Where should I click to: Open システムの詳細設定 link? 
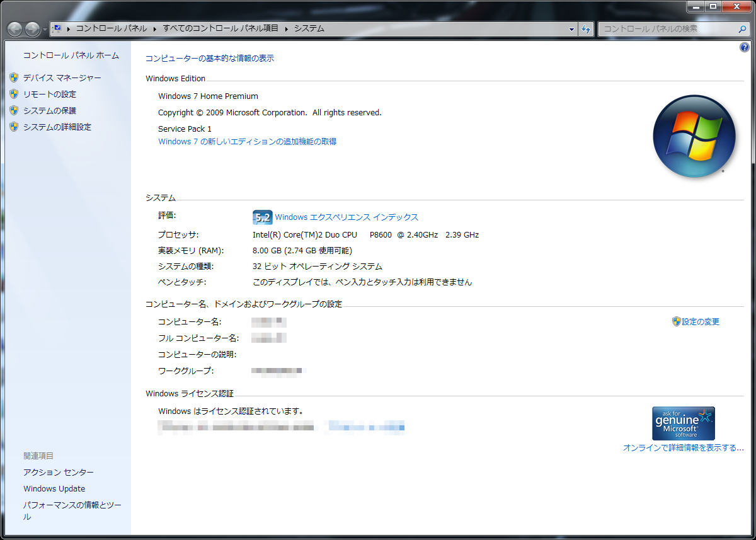pos(57,127)
